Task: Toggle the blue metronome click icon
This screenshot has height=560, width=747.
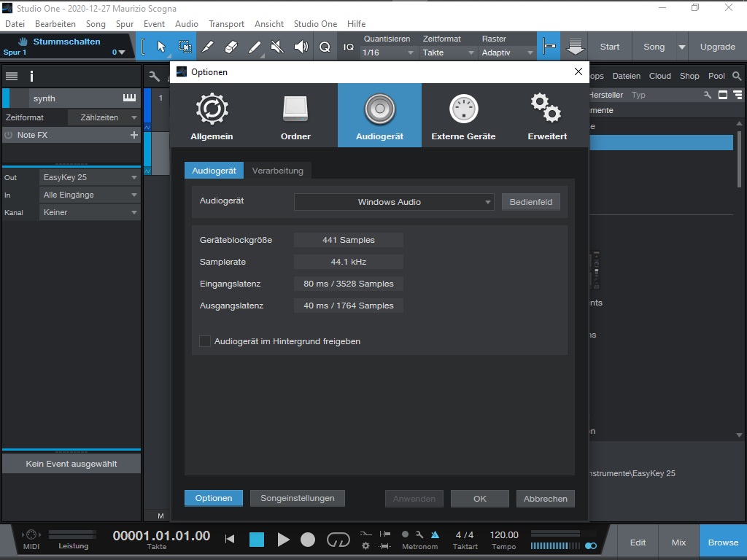Action: coord(435,534)
